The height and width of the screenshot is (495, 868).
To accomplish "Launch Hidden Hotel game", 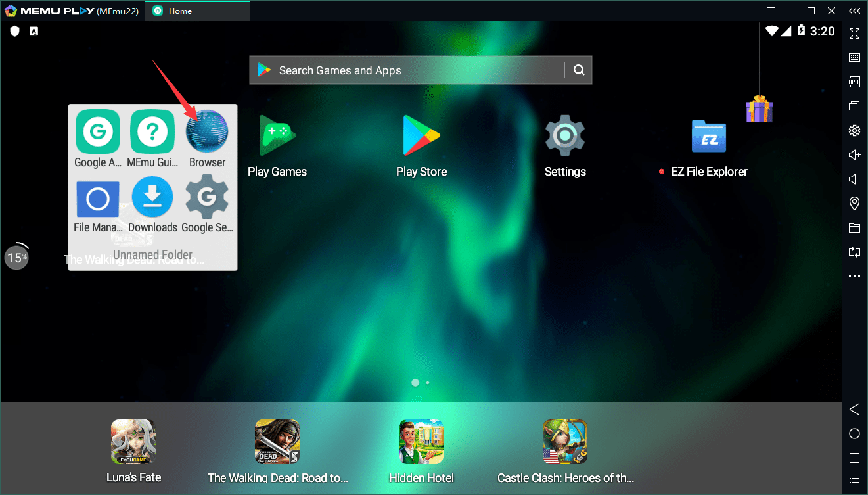I will pyautogui.click(x=421, y=442).
